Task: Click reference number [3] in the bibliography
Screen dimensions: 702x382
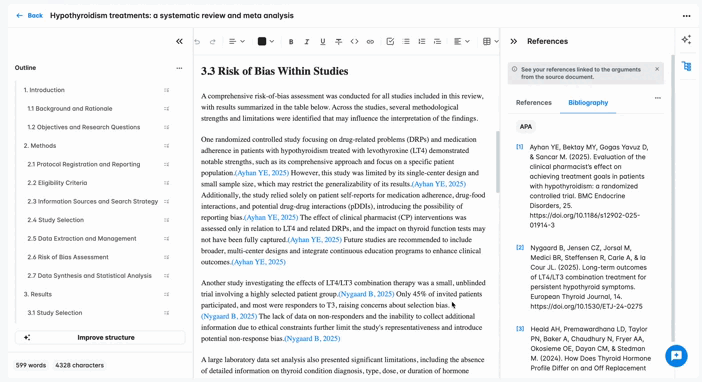Action: (x=519, y=329)
